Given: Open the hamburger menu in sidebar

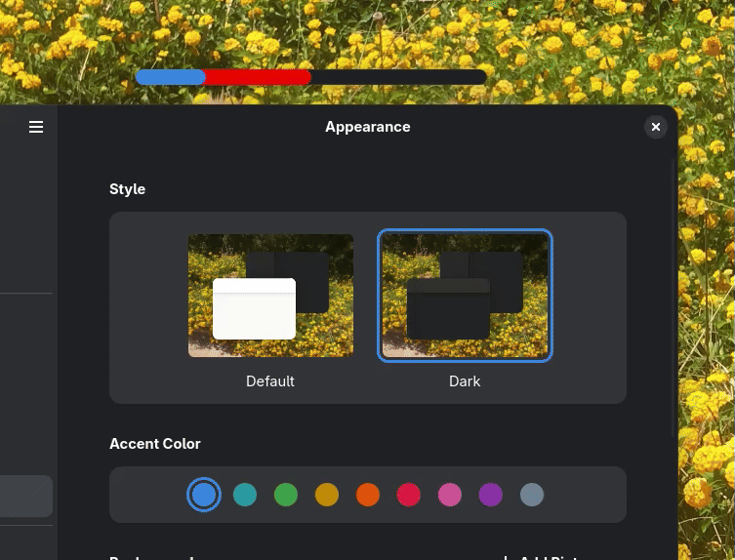Looking at the screenshot, I should 36,127.
